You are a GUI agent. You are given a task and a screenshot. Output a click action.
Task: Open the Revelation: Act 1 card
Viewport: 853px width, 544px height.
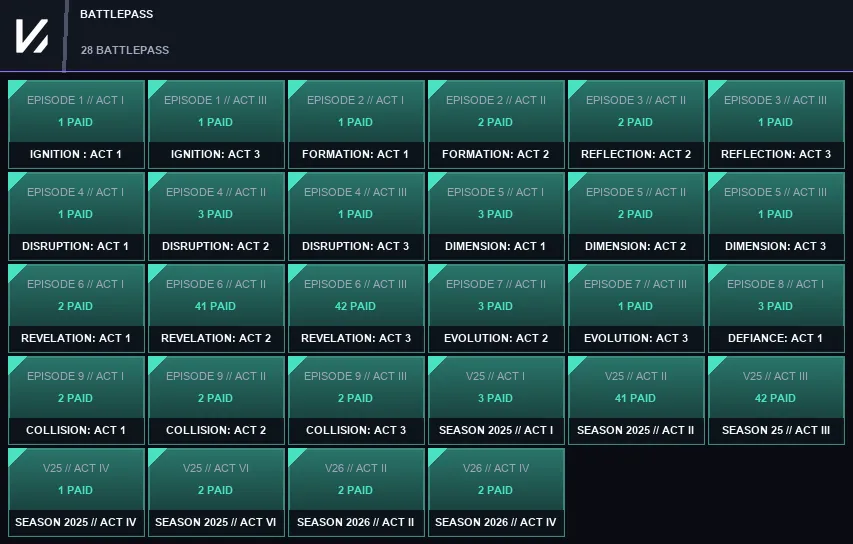[76, 308]
